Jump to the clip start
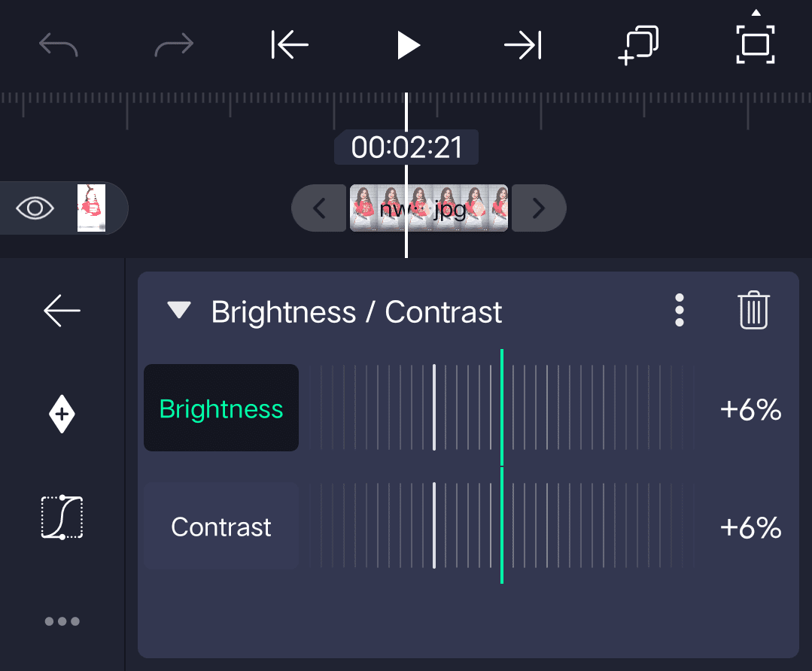Viewport: 812px width, 671px height. [290, 46]
